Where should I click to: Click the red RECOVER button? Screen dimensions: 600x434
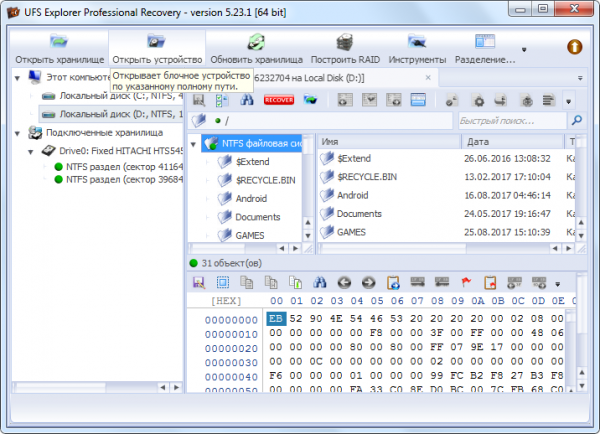(x=277, y=99)
